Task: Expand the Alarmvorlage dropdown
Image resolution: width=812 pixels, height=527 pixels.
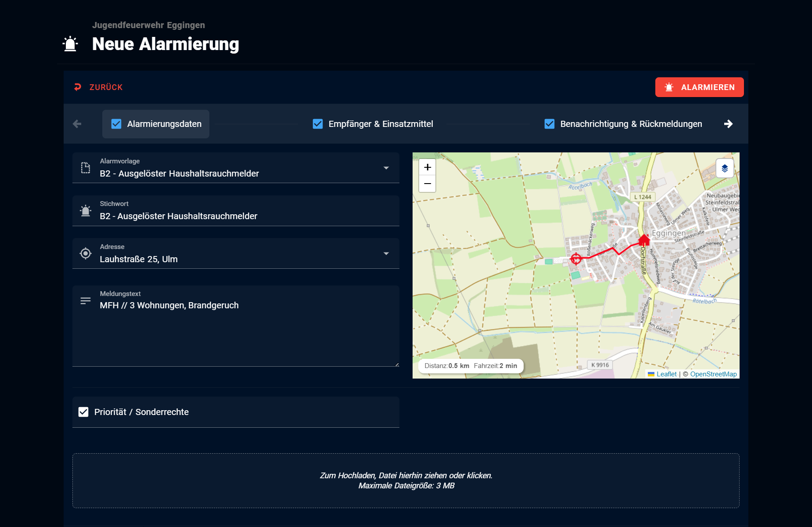Action: click(x=386, y=168)
